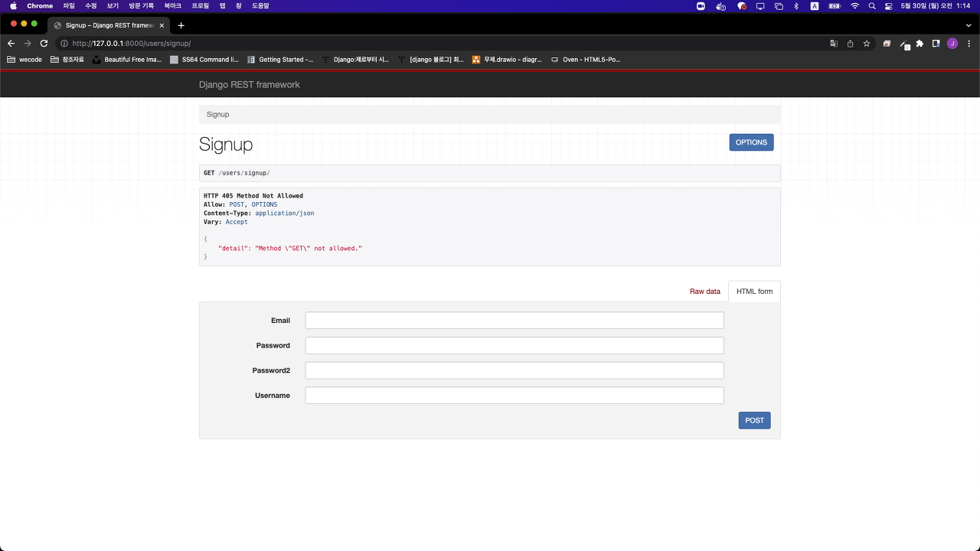Click the application/json content type text
Image resolution: width=980 pixels, height=551 pixels.
coord(284,213)
